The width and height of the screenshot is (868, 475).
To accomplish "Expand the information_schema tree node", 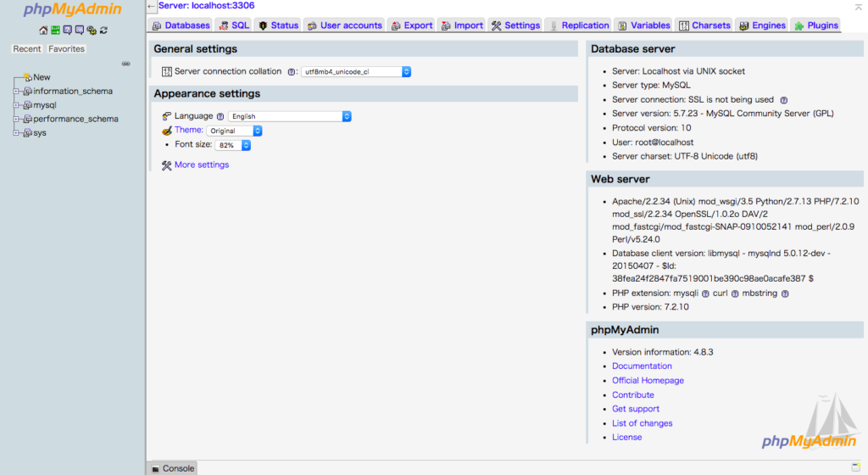I will point(16,92).
